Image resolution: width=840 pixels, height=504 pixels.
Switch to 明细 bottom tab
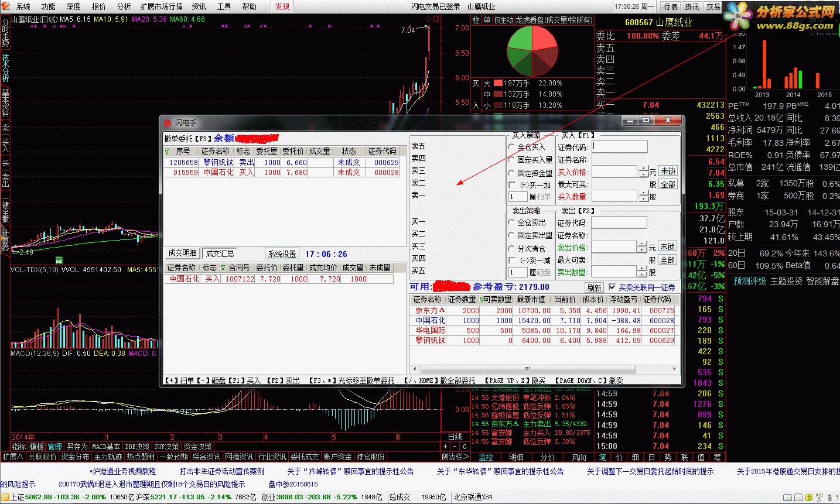point(516,457)
